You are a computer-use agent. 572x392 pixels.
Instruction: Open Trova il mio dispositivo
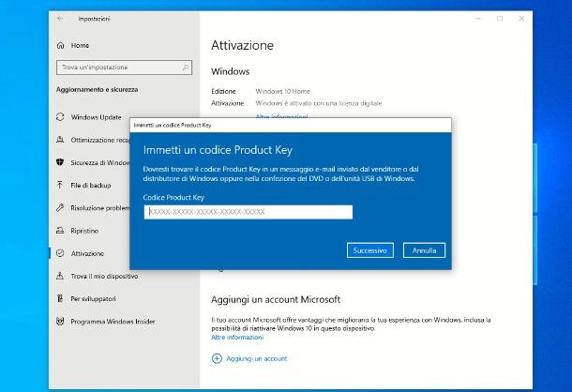click(x=104, y=277)
